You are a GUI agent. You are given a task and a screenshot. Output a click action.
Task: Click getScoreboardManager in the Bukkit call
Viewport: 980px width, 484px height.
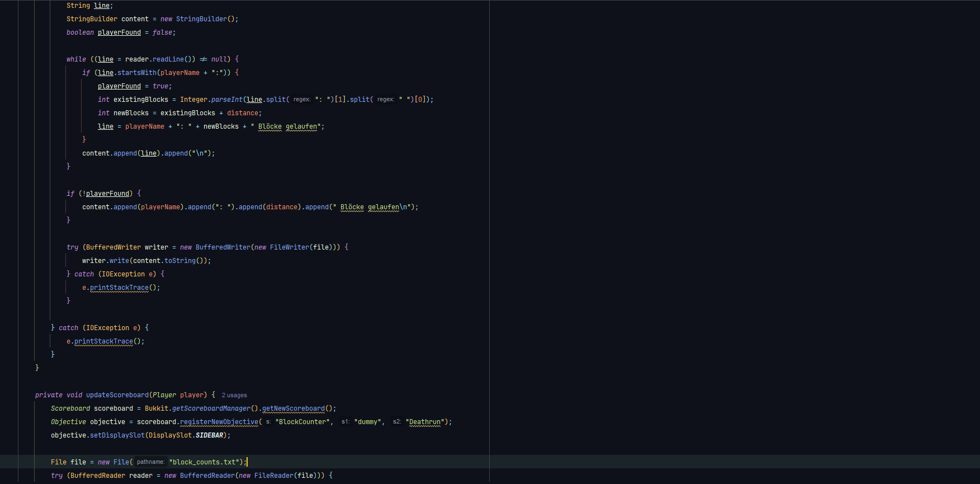pos(211,408)
